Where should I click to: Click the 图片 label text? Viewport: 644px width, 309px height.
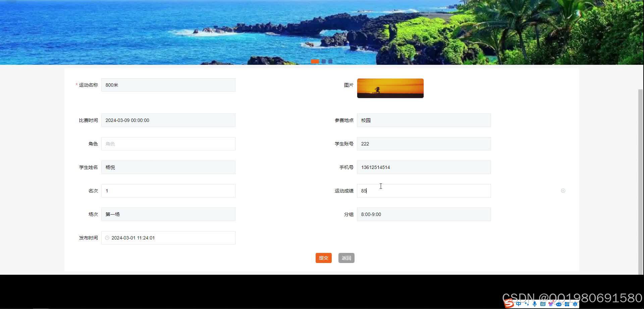[349, 85]
